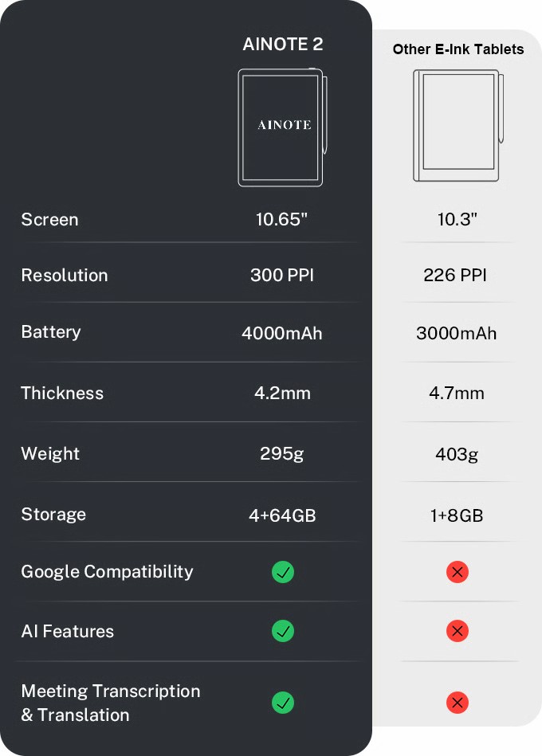Click red X for Google Compatibility
This screenshot has height=756, width=542.
(x=458, y=571)
